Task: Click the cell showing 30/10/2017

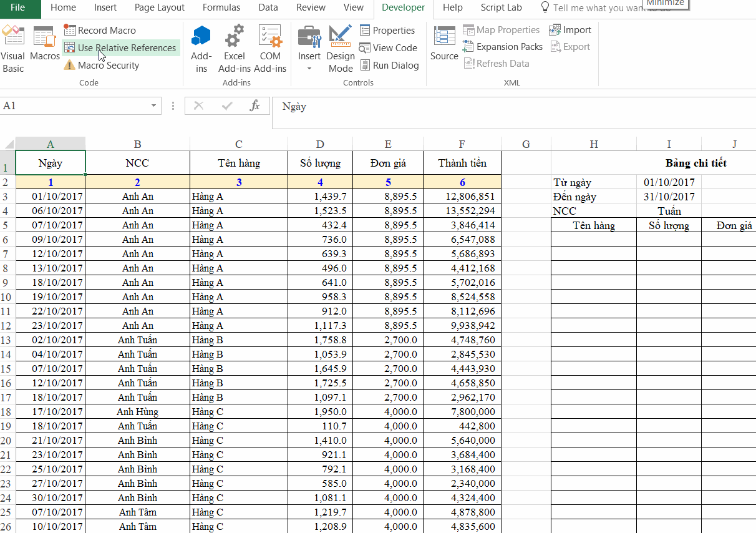Action: click(51, 498)
